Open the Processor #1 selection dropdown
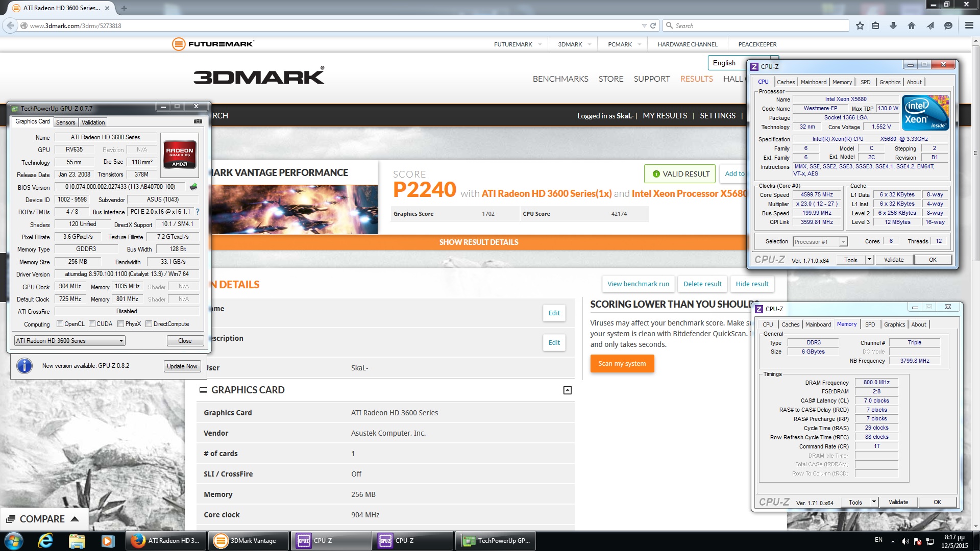This screenshot has width=980, height=551. tap(820, 242)
